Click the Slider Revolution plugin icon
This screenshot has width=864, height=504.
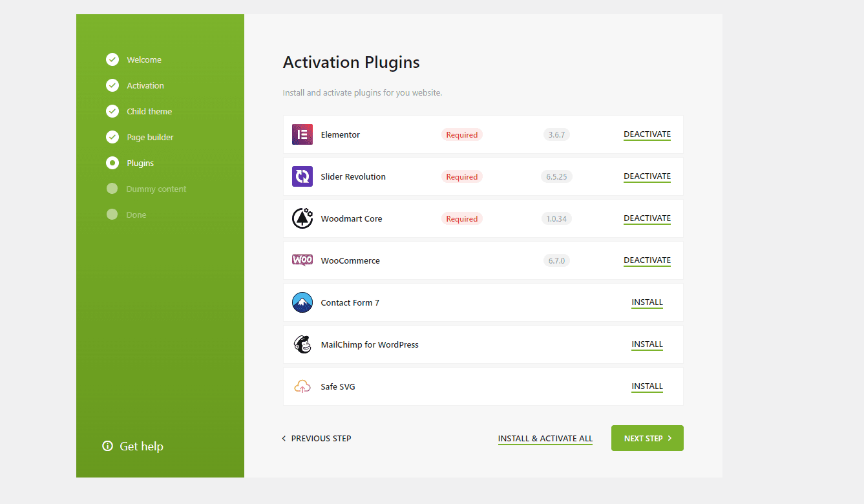point(302,176)
